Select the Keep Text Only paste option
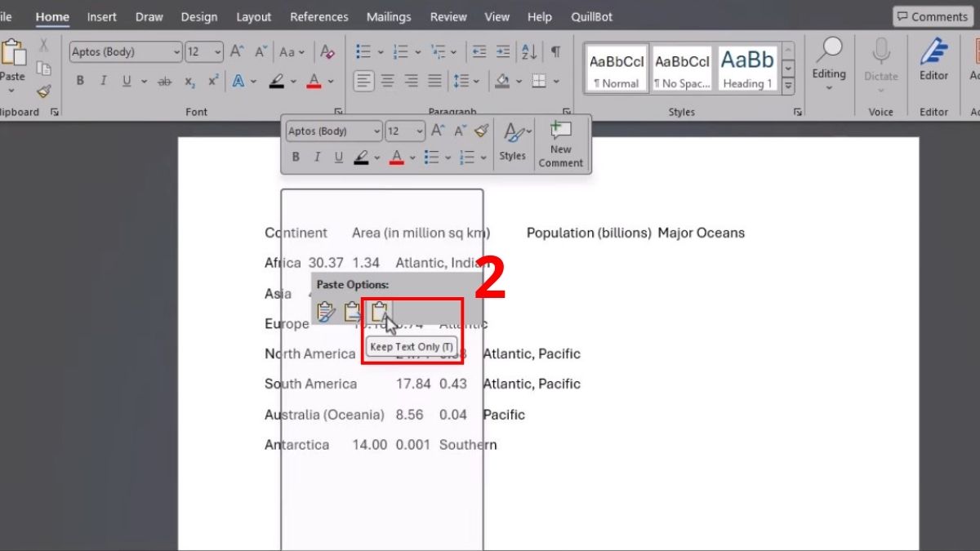Screen dimensions: 980x551 379,311
